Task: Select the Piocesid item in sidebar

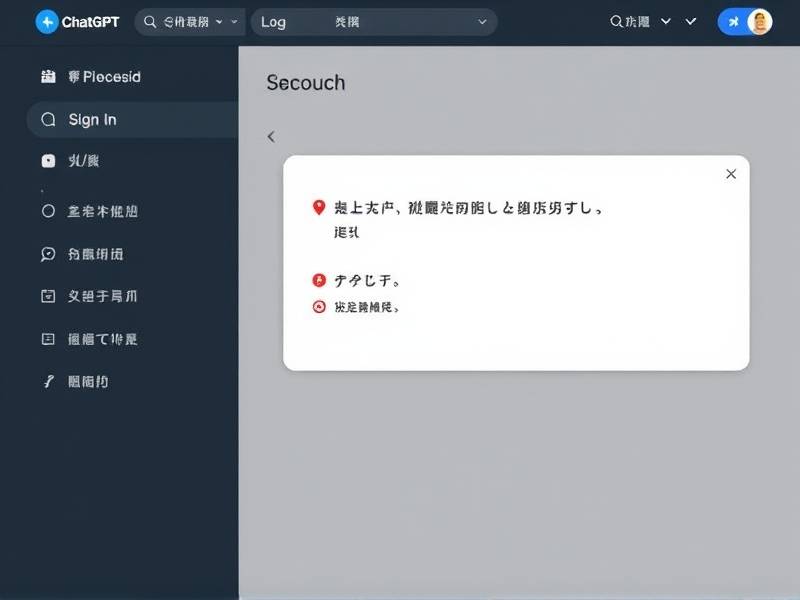Action: pyautogui.click(x=104, y=77)
